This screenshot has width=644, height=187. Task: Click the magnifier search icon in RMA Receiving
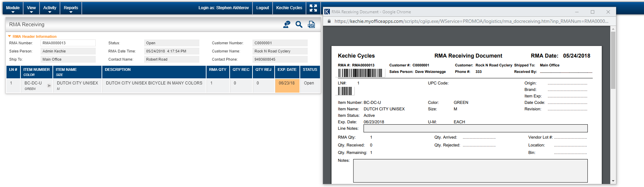299,25
